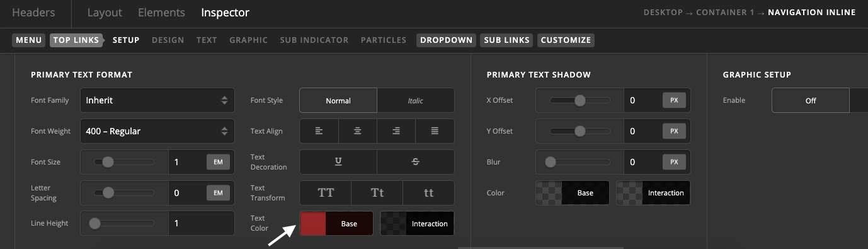Set text transform to uppercase TT
868x249 pixels.
[326, 193]
